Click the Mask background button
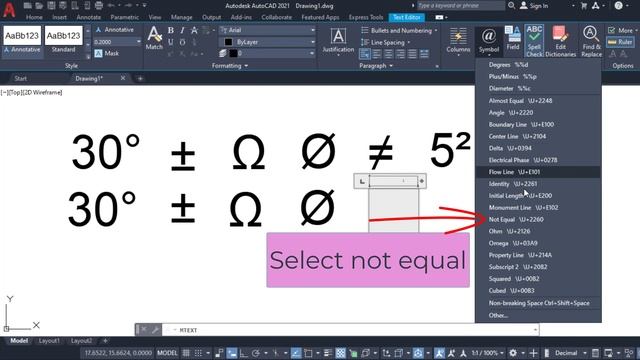Screen dimensions: 640x360 [x=107, y=53]
